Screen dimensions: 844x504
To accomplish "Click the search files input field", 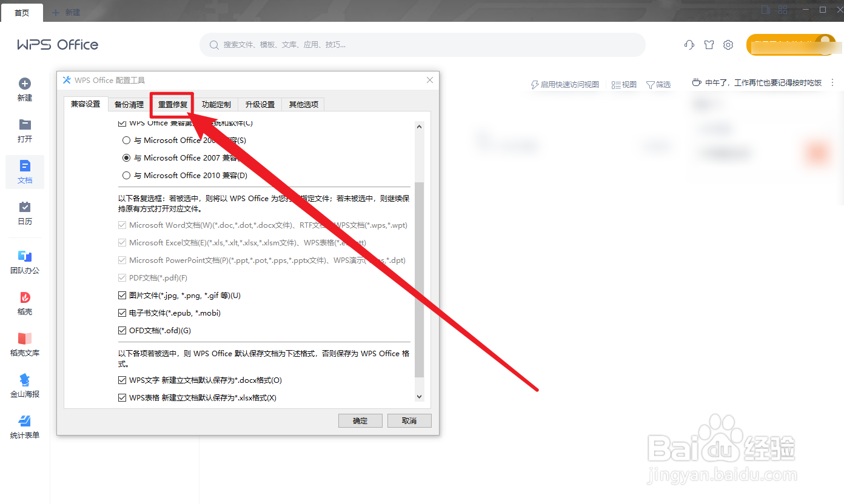I will coord(423,45).
